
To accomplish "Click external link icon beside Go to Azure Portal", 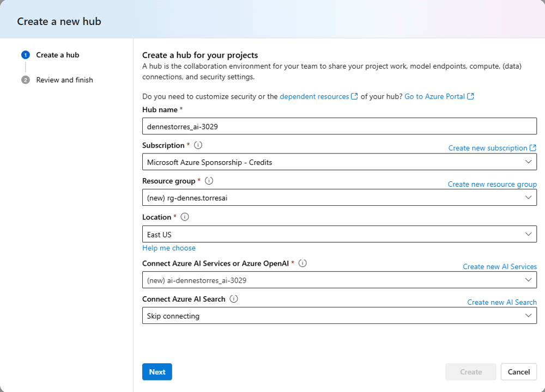I will click(470, 96).
